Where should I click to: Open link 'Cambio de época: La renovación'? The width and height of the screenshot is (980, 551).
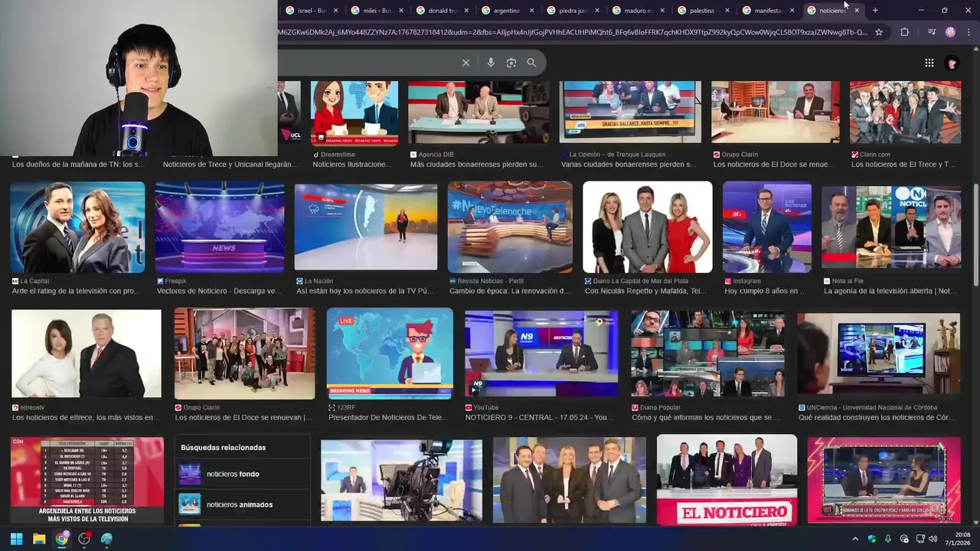(x=509, y=292)
